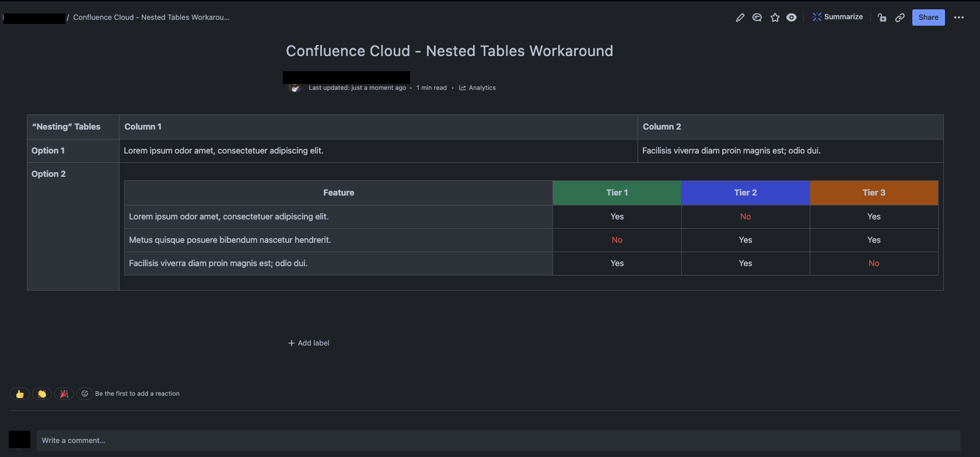Click the Option 2 row header
The height and width of the screenshot is (457, 980).
73,226
